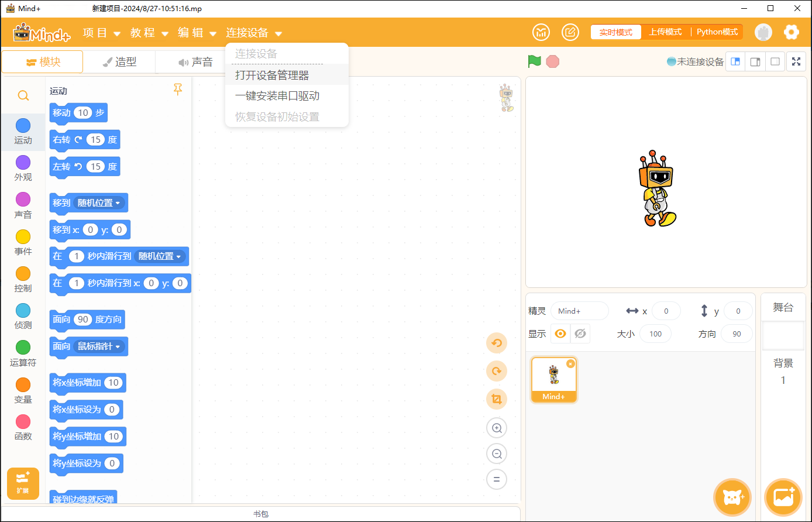
Task: Switch to 上传模式
Action: point(665,32)
